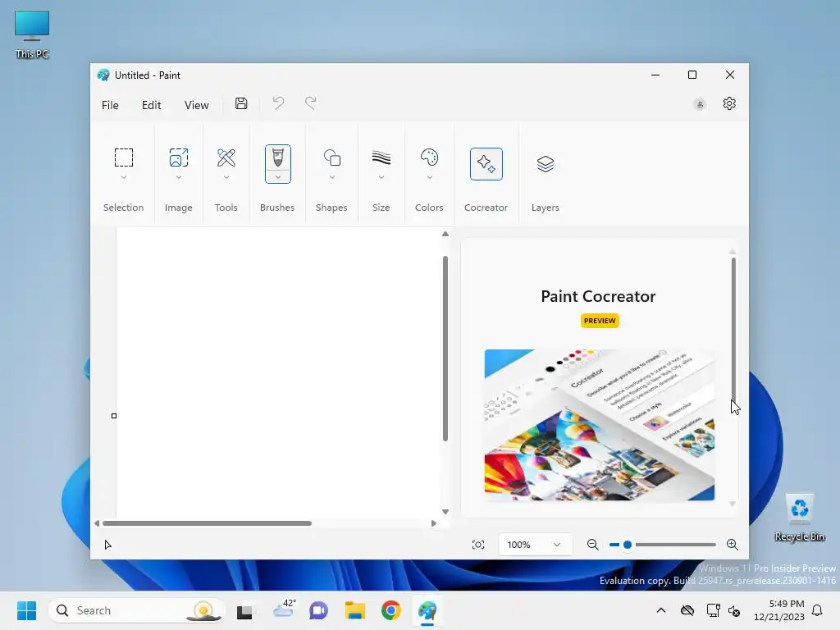Click the Shapes icon

click(x=331, y=157)
